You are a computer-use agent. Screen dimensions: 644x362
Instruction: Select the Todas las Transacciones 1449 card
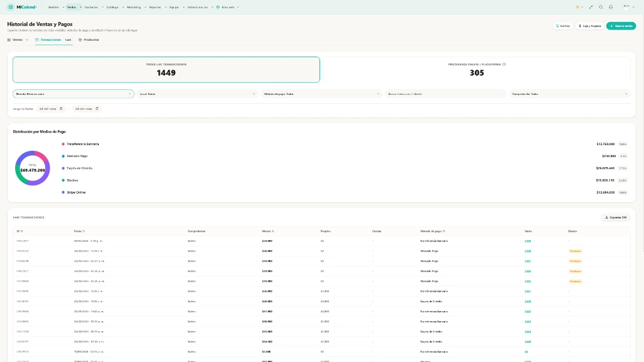(166, 70)
